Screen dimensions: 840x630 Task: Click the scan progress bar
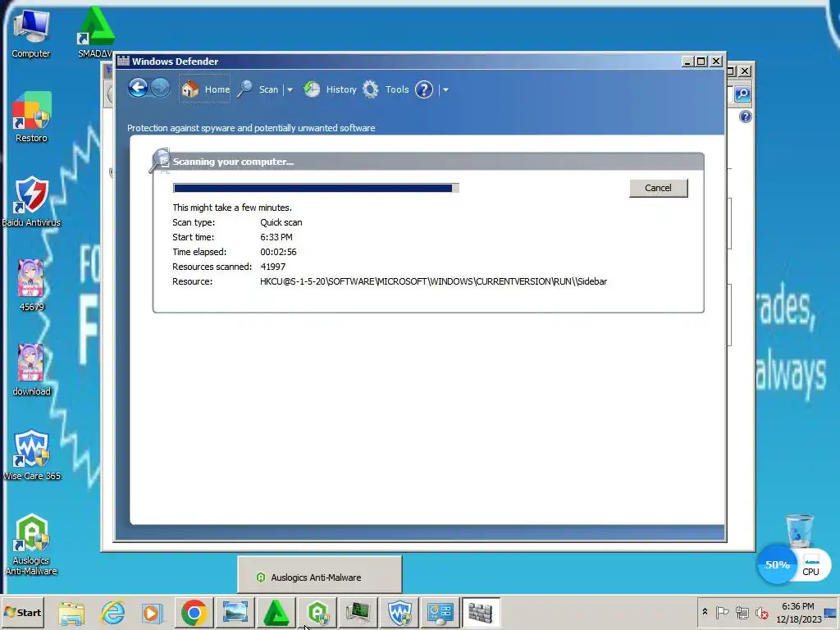click(x=316, y=188)
